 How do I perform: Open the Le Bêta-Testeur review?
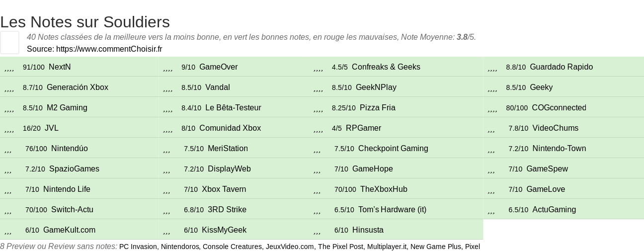point(233,107)
